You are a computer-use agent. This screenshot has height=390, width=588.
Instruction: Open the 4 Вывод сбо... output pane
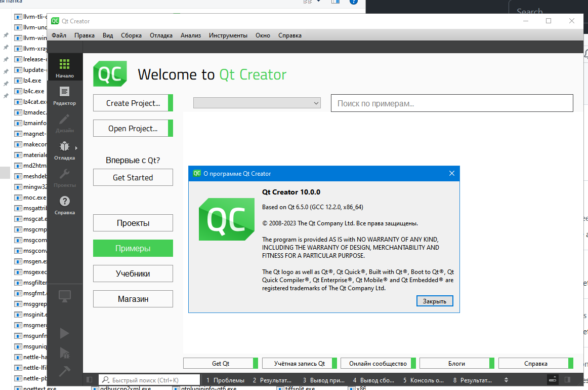tap(373, 380)
